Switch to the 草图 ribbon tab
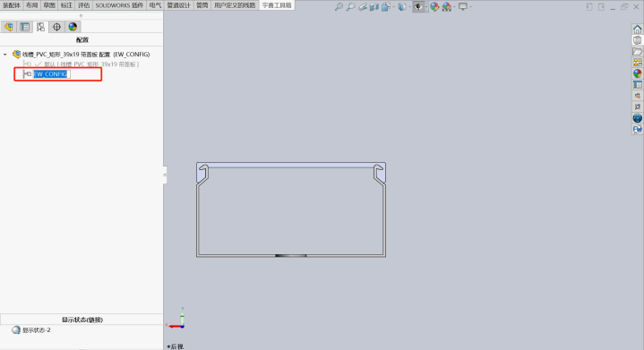Screen dimensions: 644x350 [x=49, y=5]
